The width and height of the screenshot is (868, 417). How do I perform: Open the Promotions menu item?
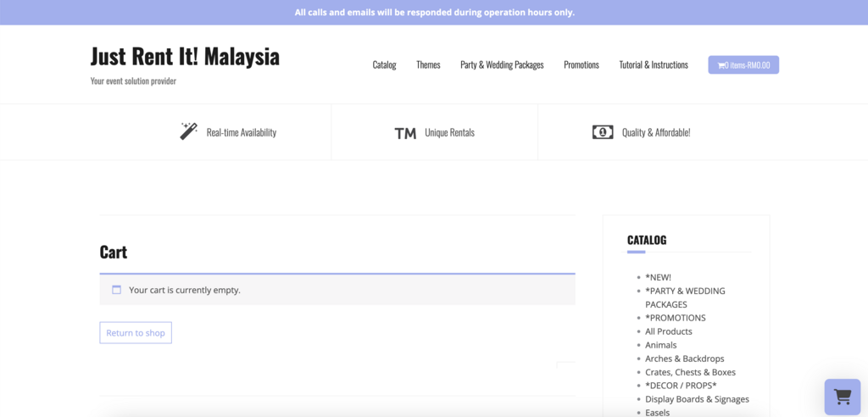point(581,65)
